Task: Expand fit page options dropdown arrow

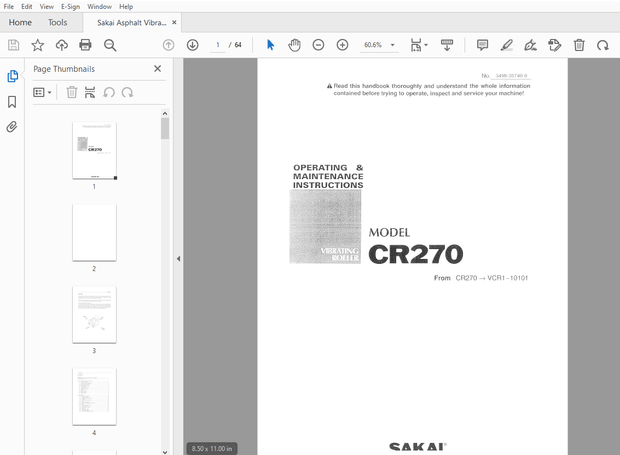Action: point(426,45)
